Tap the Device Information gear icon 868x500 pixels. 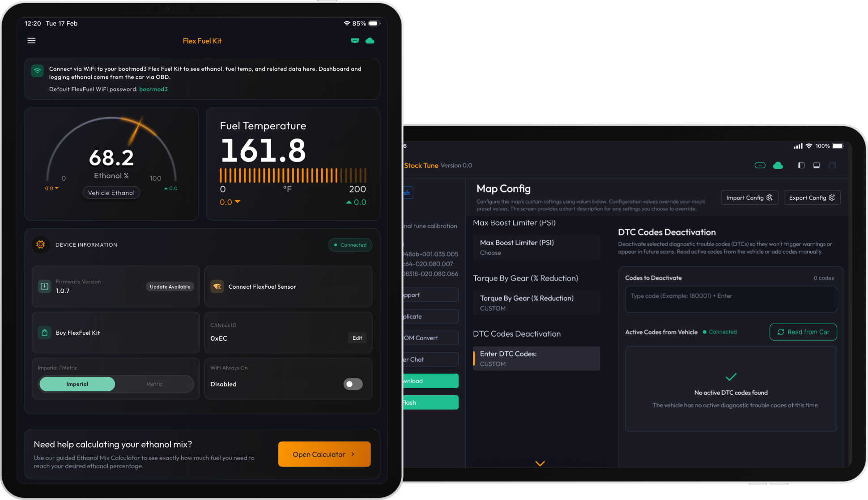coord(41,244)
